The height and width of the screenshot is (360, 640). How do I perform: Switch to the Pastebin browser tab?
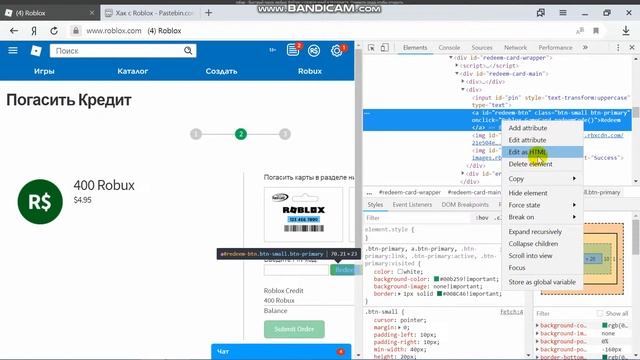(149, 13)
